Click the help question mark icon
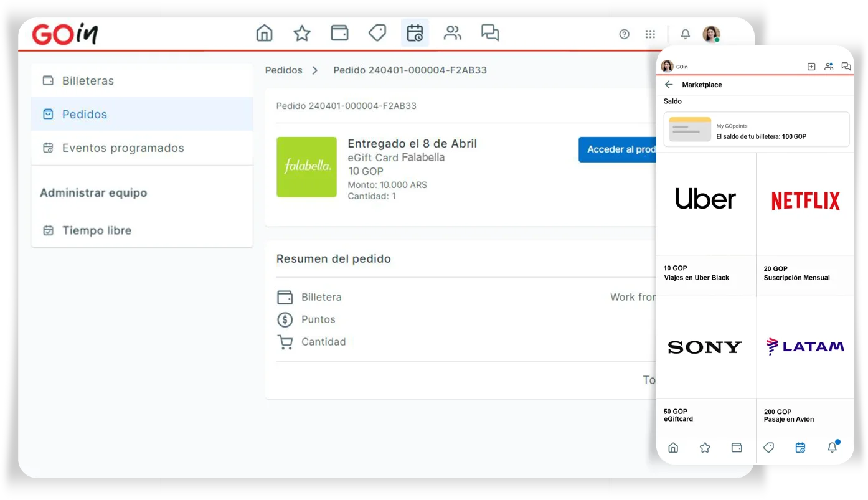The width and height of the screenshot is (868, 500). coord(624,34)
